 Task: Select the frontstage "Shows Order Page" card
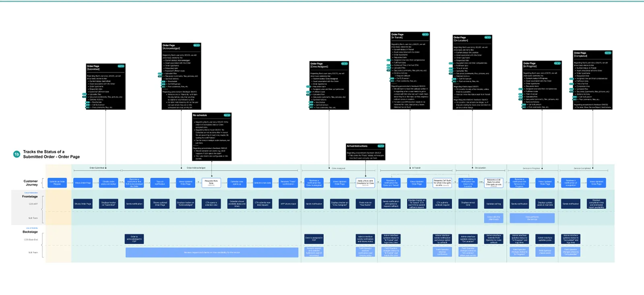[83, 204]
